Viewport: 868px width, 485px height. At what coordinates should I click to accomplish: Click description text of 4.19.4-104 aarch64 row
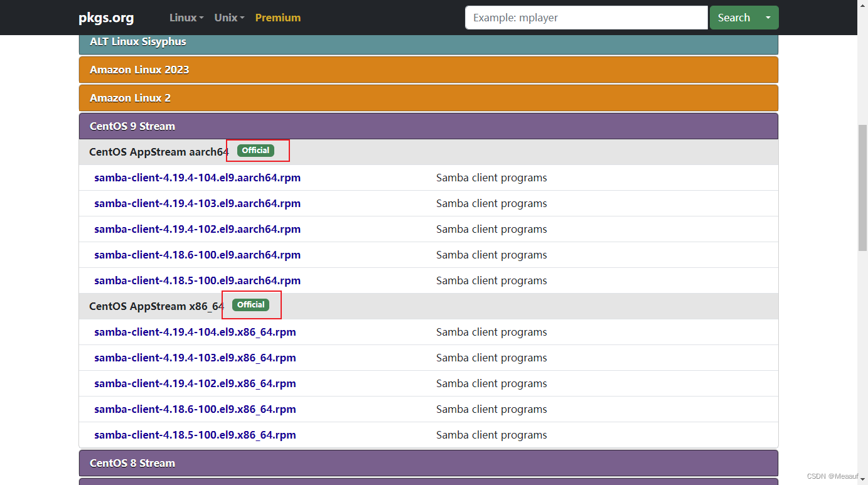(x=491, y=178)
